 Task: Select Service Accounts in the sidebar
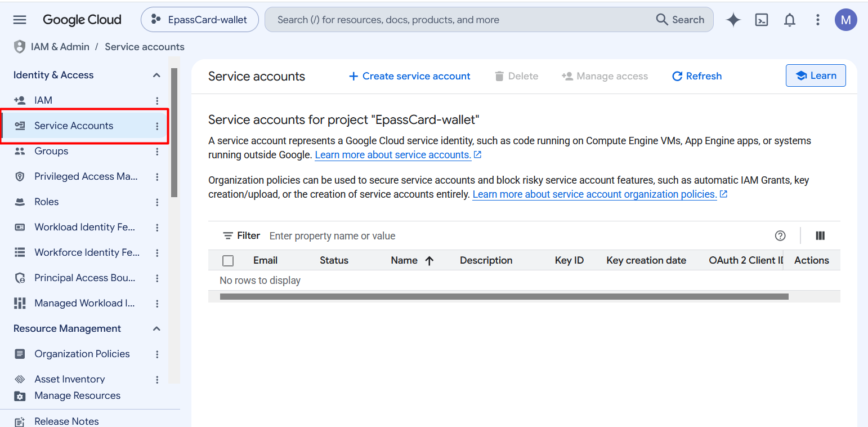pos(83,126)
